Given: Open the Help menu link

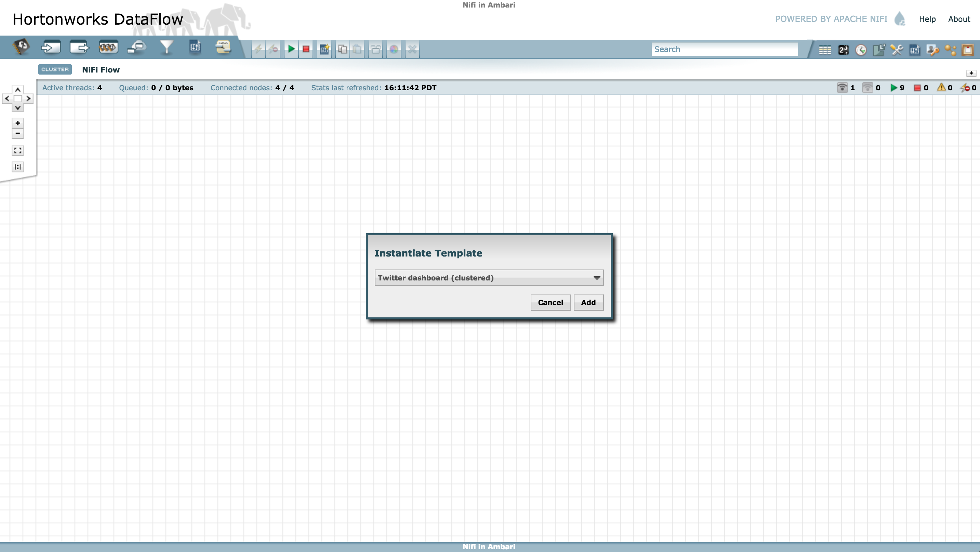Looking at the screenshot, I should [927, 19].
